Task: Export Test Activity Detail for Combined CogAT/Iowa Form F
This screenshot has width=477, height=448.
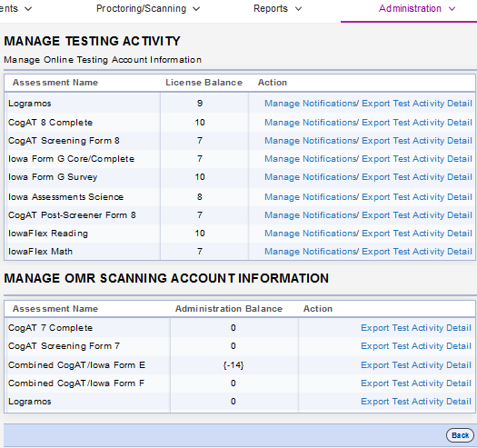Action: (416, 383)
